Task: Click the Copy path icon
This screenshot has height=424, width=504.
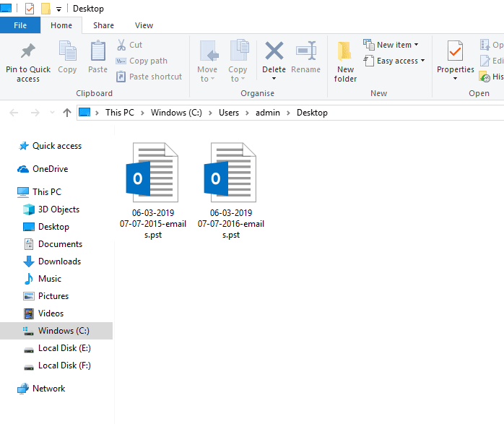Action: tap(121, 61)
